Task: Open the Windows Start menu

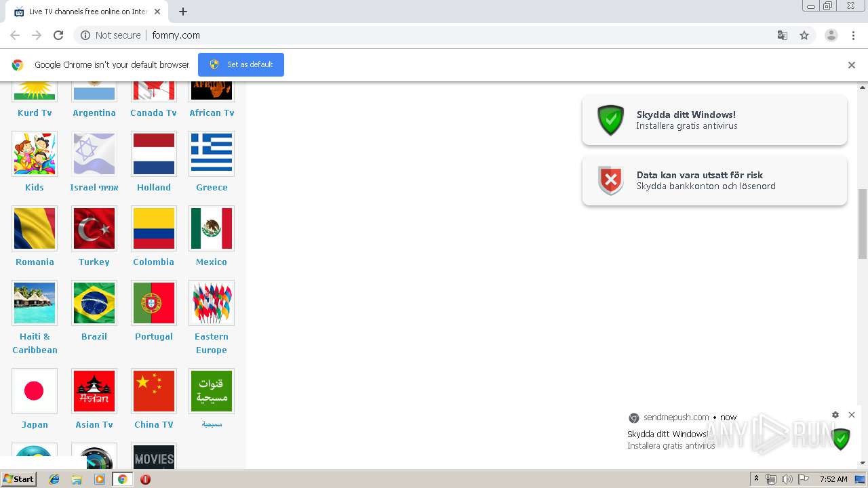Action: point(19,479)
